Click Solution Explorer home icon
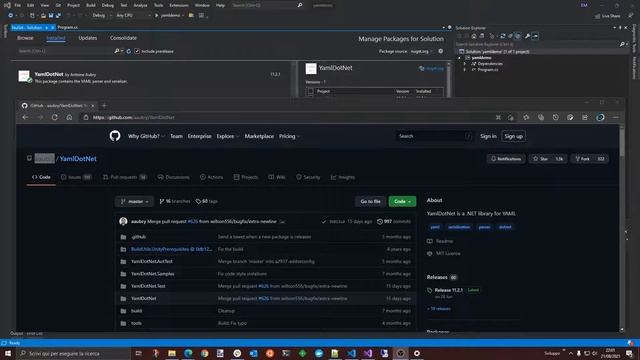The width and height of the screenshot is (640, 360). 473,36
